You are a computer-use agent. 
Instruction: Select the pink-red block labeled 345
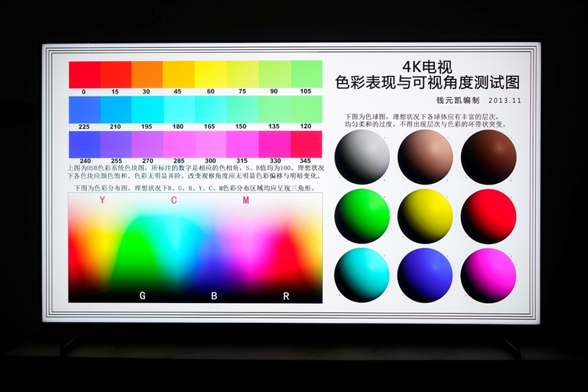point(306,143)
